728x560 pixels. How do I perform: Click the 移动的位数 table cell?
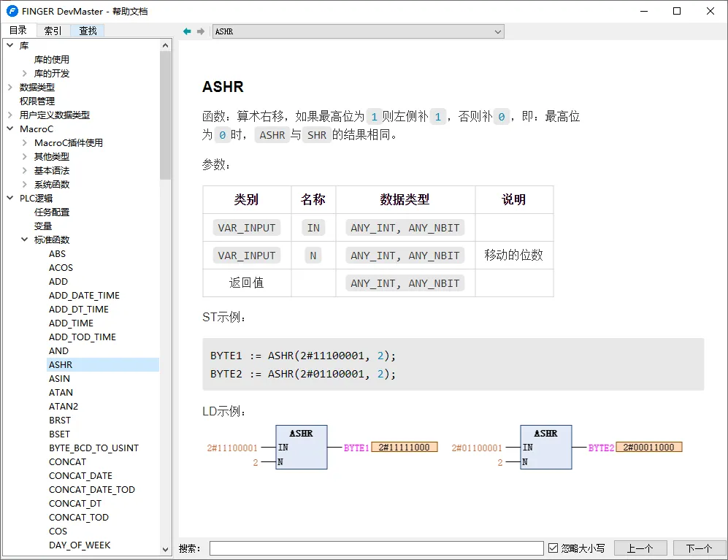click(x=513, y=255)
